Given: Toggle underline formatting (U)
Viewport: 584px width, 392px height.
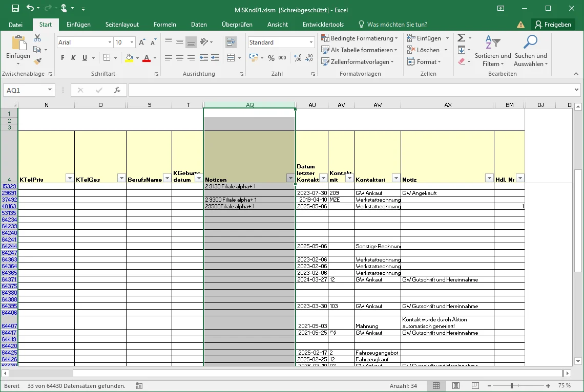Looking at the screenshot, I should click(85, 58).
